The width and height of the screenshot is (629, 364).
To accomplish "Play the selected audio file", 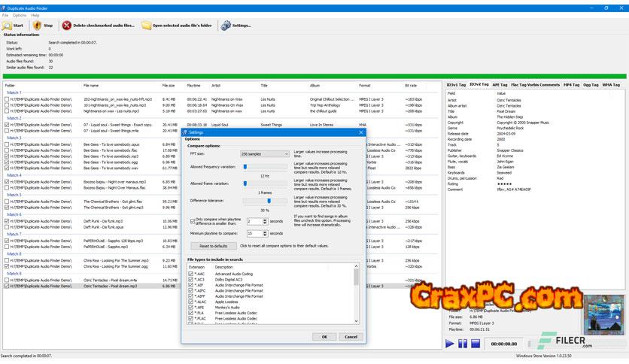I will (x=450, y=344).
